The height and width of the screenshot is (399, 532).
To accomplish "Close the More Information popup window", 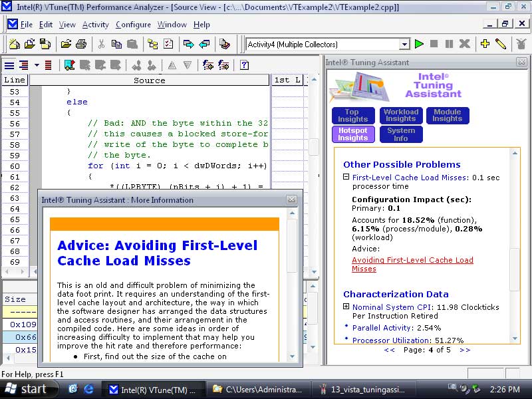I will (291, 199).
